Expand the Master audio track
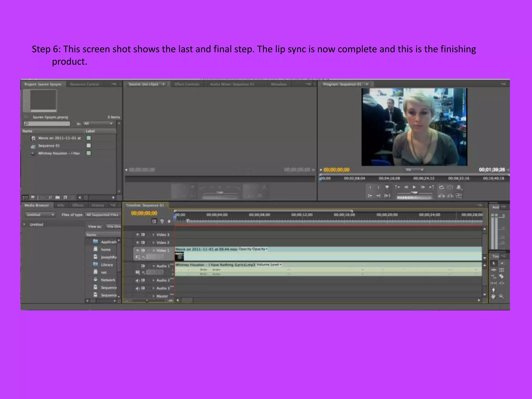The height and width of the screenshot is (399, 532). [154, 296]
